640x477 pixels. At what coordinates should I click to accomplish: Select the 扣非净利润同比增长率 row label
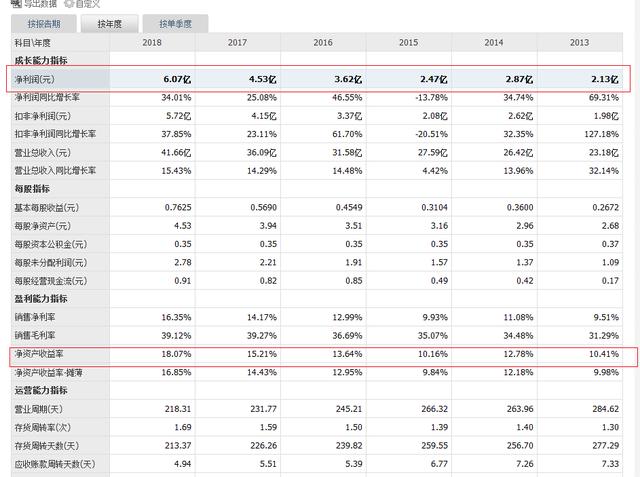[x=55, y=134]
